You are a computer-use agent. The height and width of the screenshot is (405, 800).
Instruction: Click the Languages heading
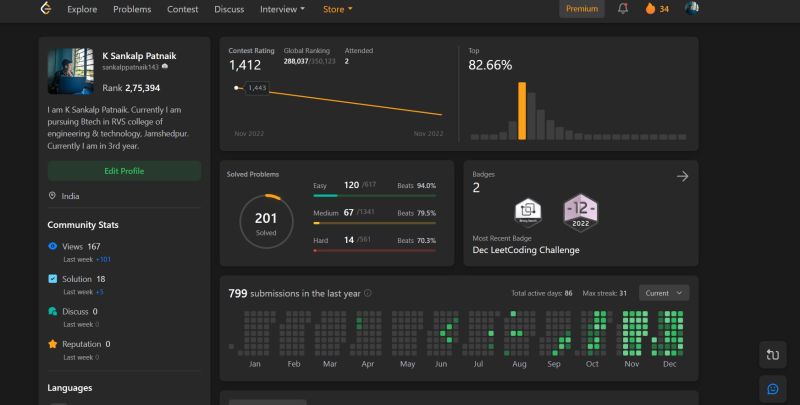point(70,388)
